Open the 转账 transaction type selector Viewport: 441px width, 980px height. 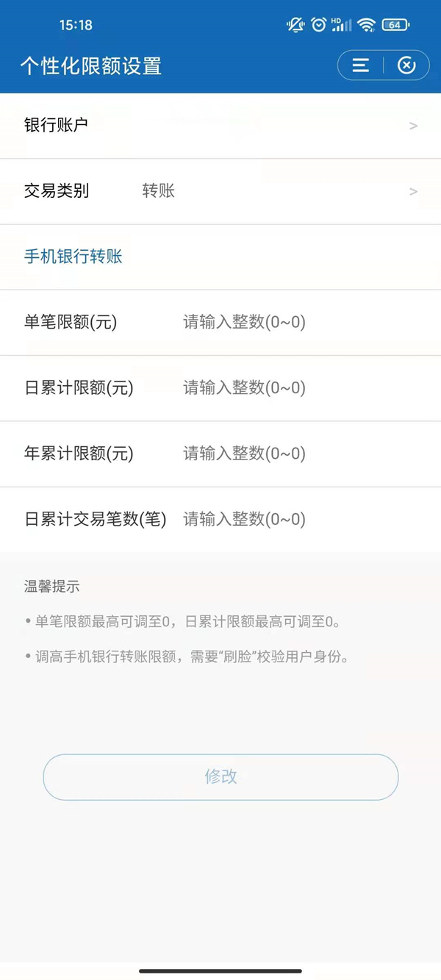pyautogui.click(x=159, y=191)
